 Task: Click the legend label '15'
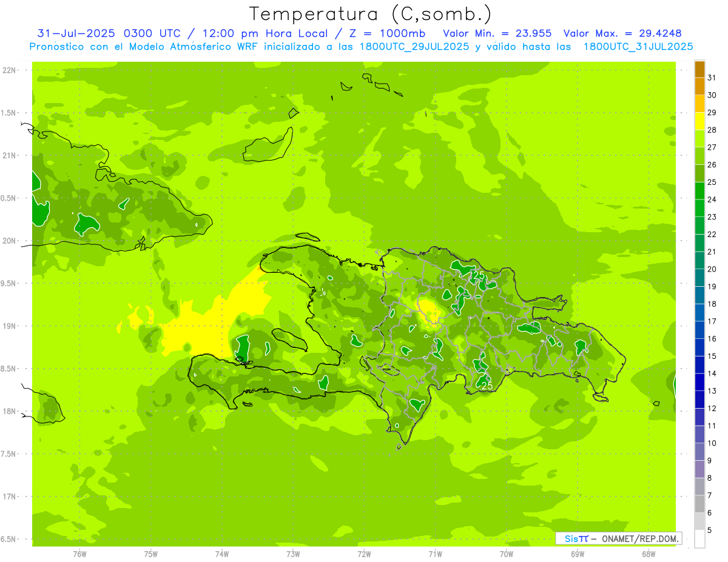[712, 356]
